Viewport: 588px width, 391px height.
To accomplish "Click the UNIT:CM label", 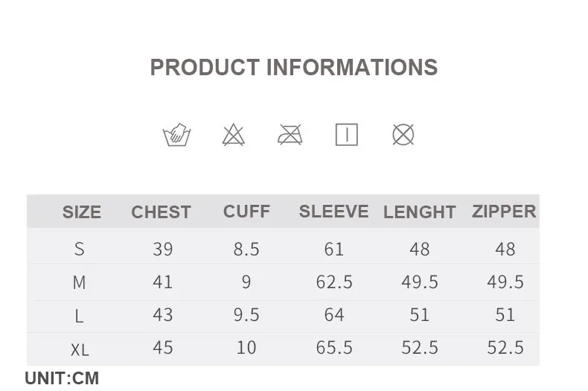I will point(62,378).
